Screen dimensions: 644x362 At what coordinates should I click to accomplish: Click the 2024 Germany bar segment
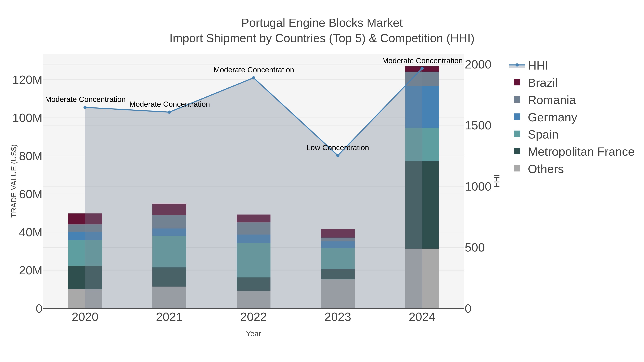[422, 107]
